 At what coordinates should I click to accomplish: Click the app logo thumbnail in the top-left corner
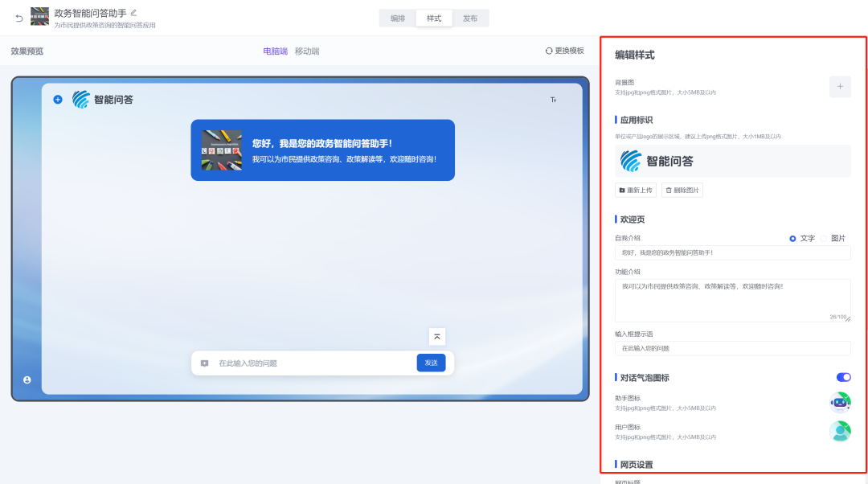39,17
